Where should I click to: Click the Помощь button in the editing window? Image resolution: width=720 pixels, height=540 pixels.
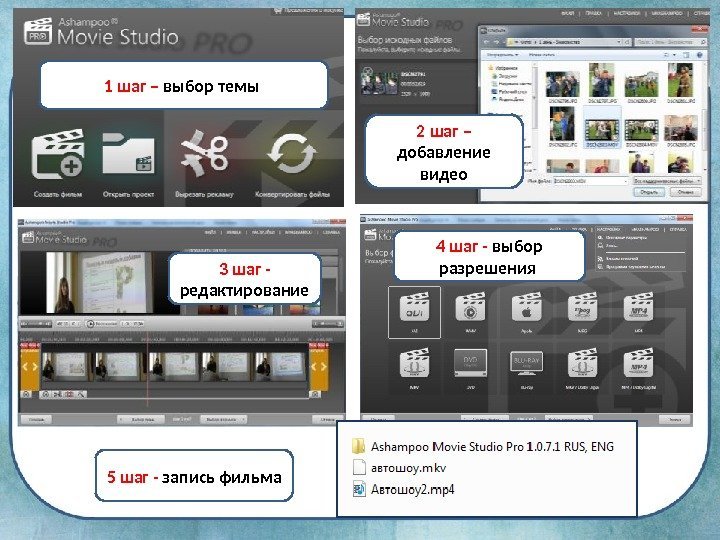pyautogui.click(x=36, y=419)
